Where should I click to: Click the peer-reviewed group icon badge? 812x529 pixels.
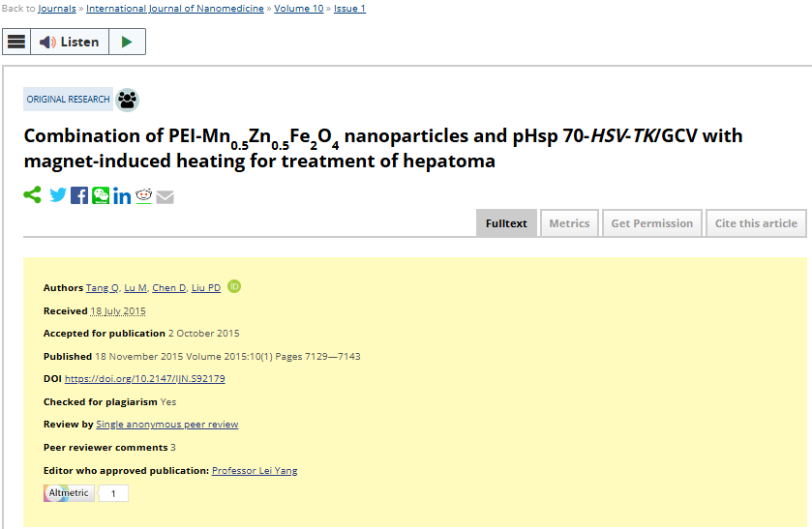128,100
